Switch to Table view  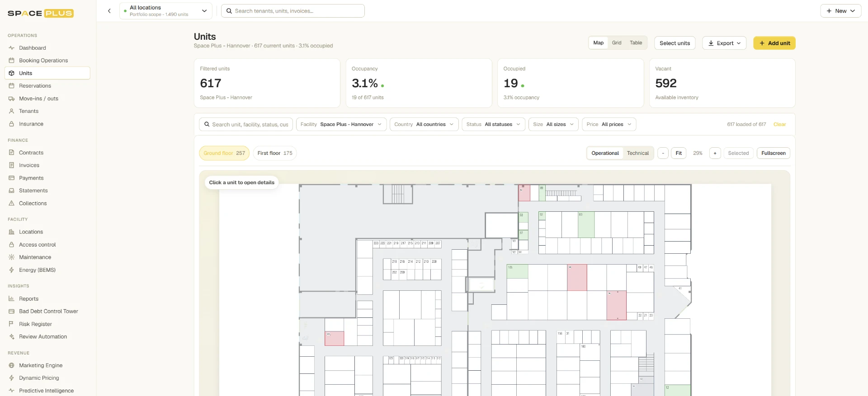(636, 43)
